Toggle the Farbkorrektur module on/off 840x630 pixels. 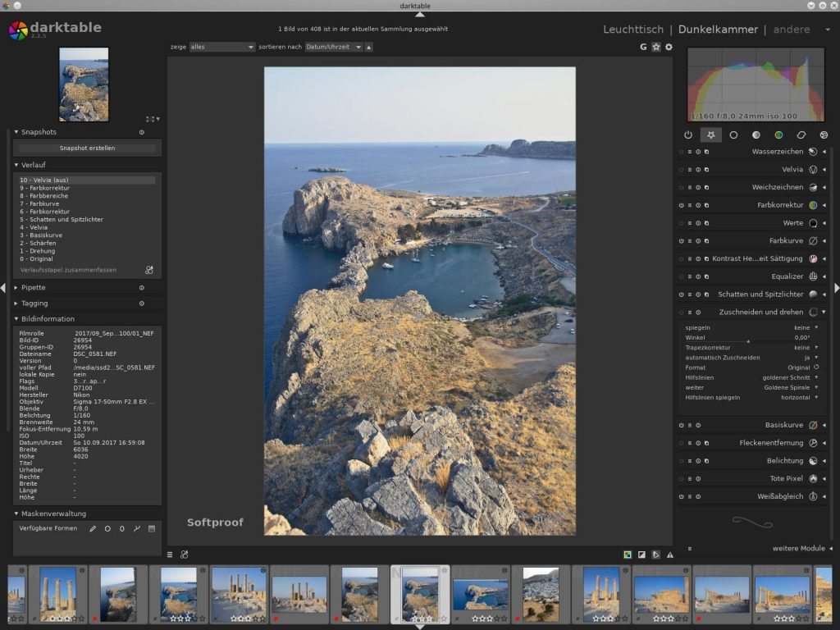[x=681, y=205]
